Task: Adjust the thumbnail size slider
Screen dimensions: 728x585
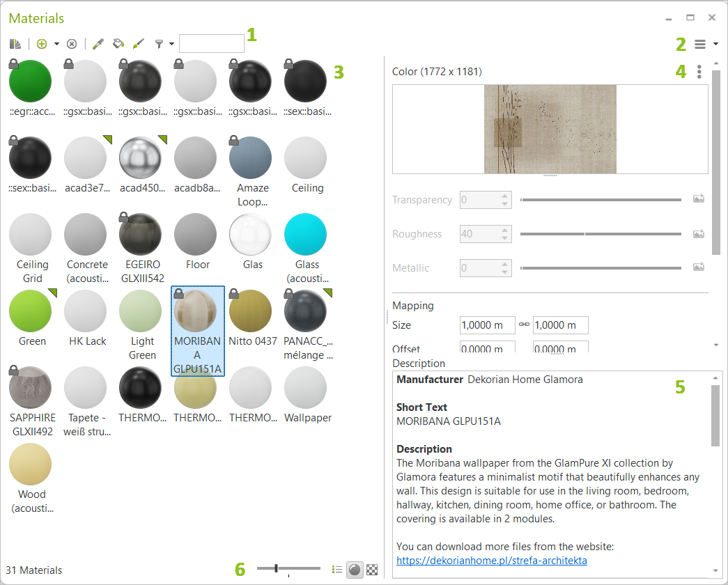Action: (x=277, y=569)
